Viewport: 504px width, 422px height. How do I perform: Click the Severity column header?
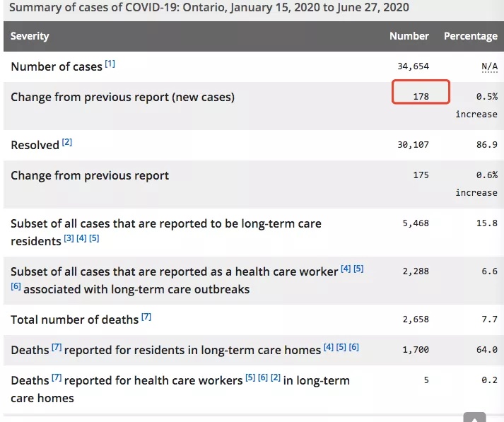pos(30,36)
